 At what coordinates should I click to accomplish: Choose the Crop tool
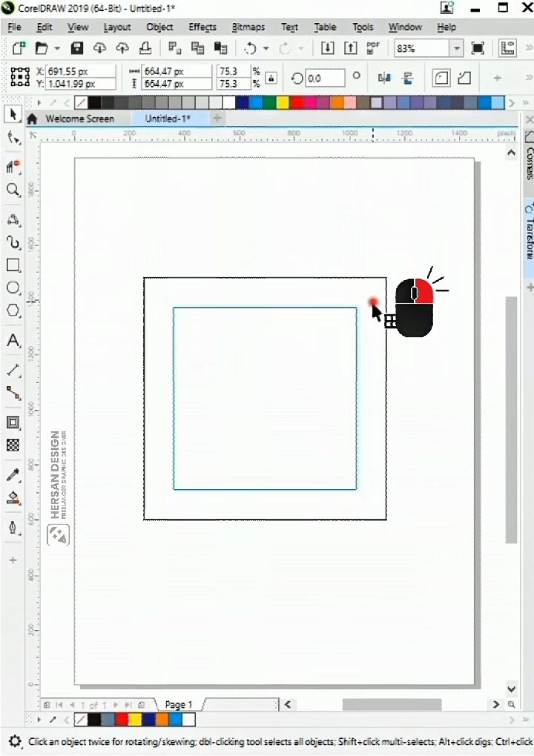coord(13,166)
